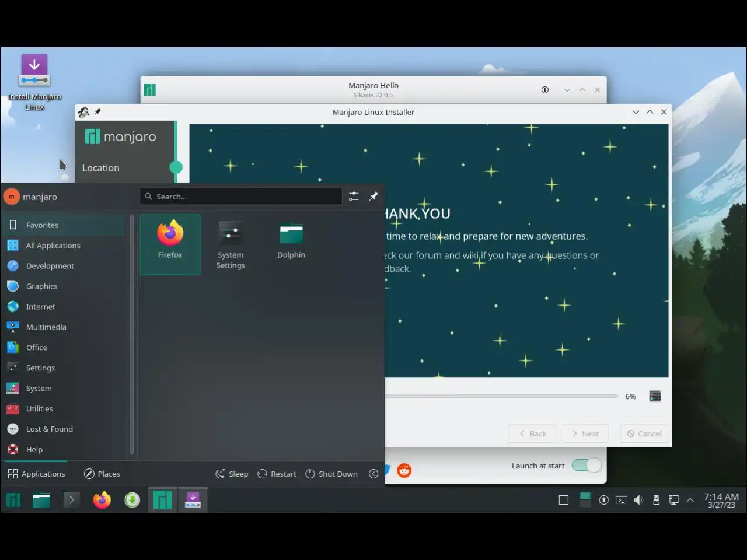Click the removable devices tray icon
The height and width of the screenshot is (560, 747).
(656, 500)
